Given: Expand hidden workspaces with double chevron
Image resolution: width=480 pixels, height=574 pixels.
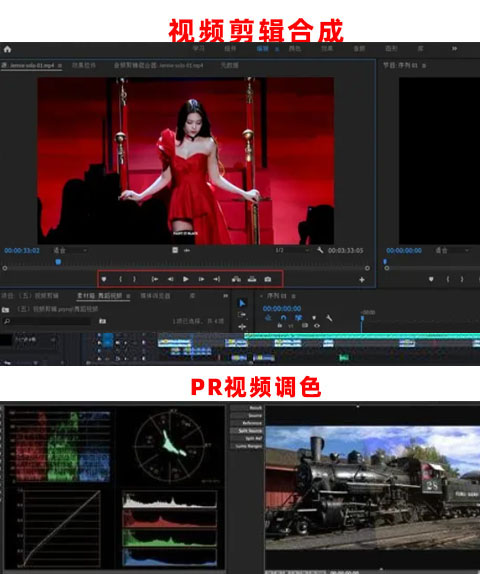Looking at the screenshot, I should [x=454, y=48].
